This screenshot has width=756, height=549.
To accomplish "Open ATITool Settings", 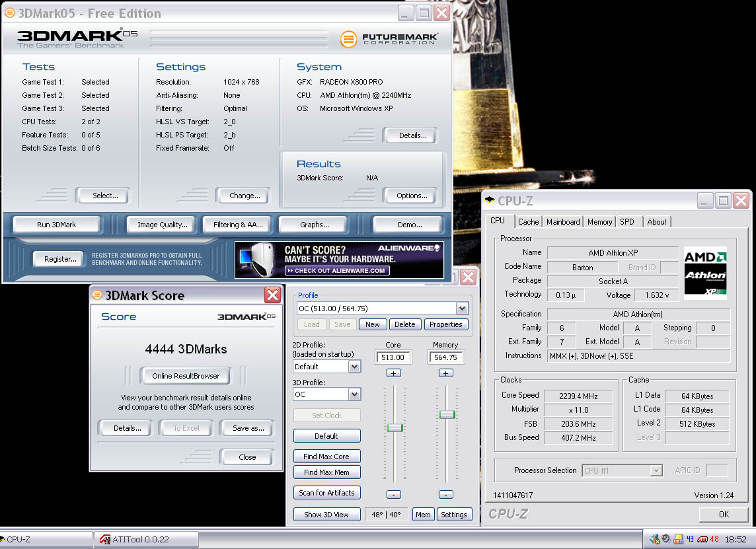I will coord(454,514).
